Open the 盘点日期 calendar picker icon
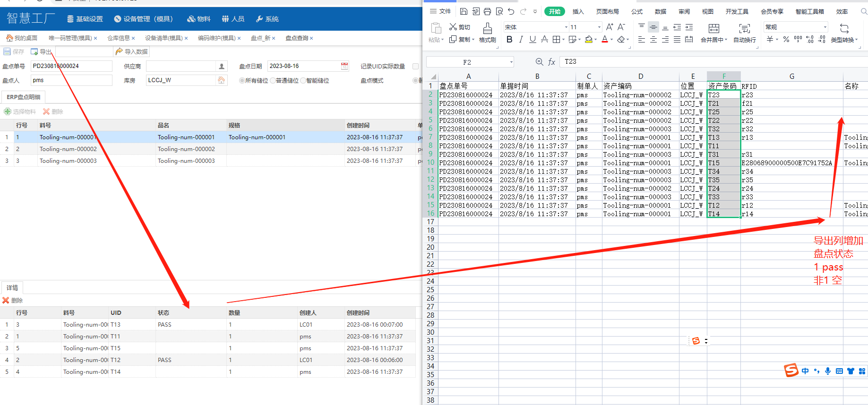Viewport: 868px width, 405px height. click(x=344, y=66)
